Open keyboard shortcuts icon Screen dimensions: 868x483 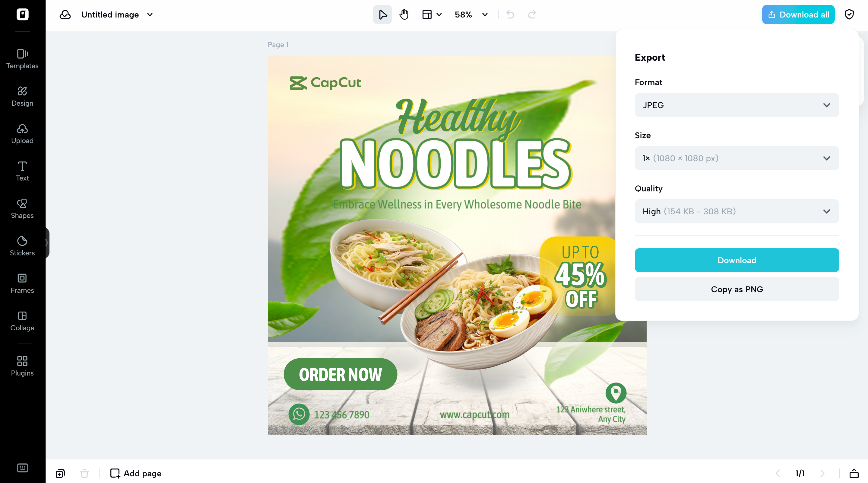pos(22,468)
